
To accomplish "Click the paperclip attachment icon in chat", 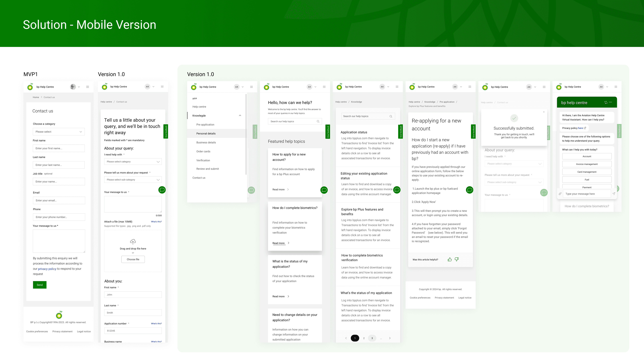I will tap(560, 194).
